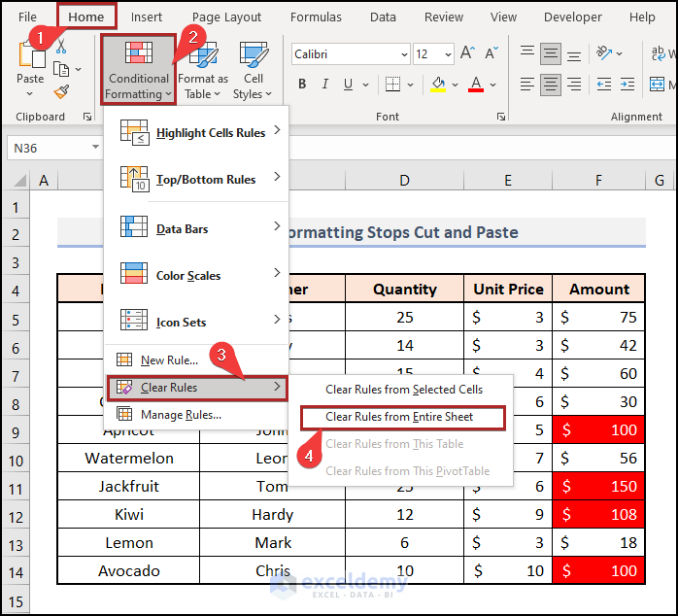Viewport: 678px width, 616px height.
Task: Click Increase Font Size icon
Action: click(x=467, y=53)
